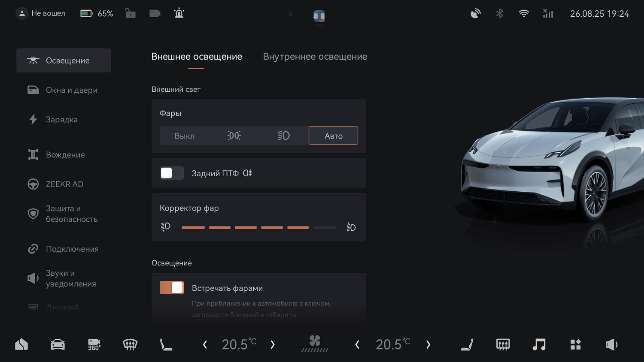Open 'Звуки и уведомления' section
Viewport: 644px width, 362px height.
click(64, 278)
